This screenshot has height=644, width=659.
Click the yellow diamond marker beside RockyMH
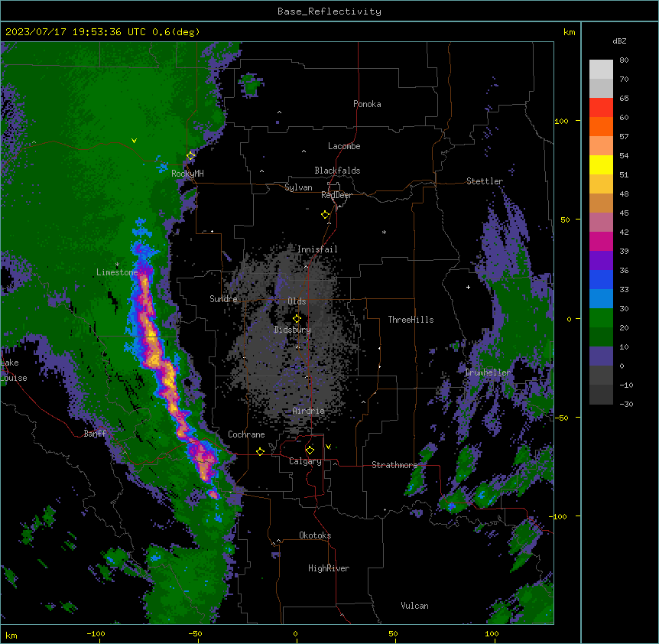(191, 156)
